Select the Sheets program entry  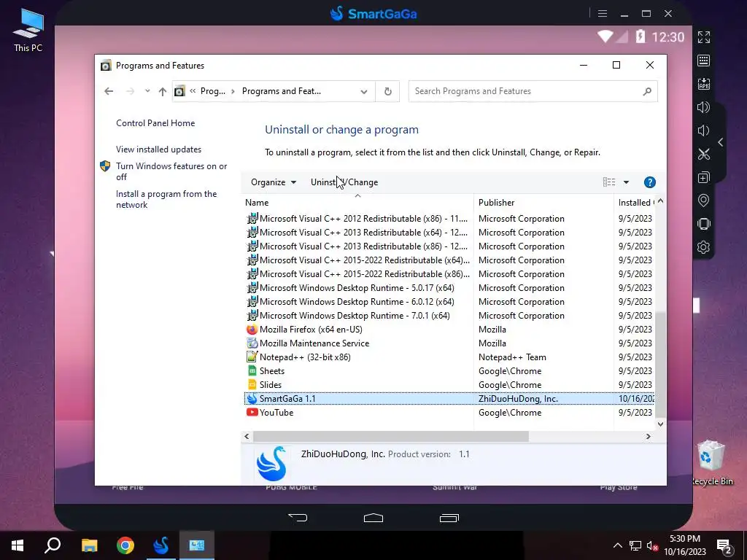[x=449, y=371]
